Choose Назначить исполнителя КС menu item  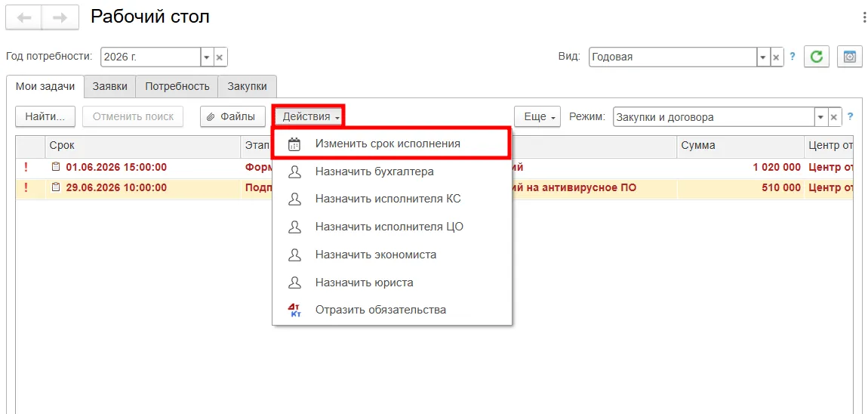[x=392, y=199]
